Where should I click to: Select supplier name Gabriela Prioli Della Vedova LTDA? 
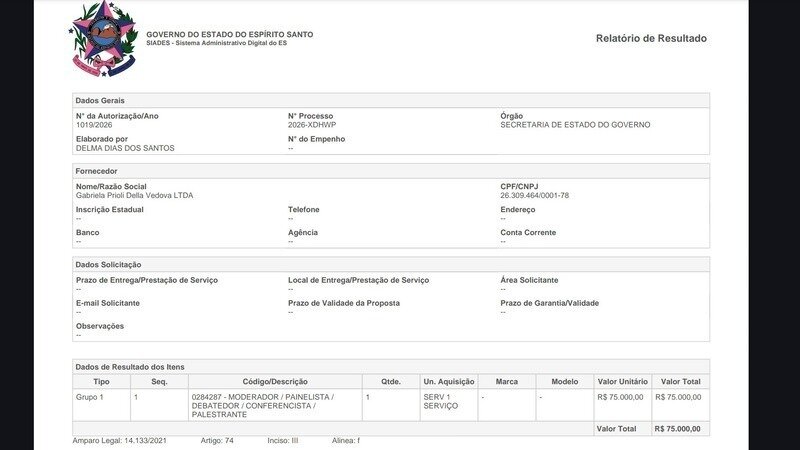click(134, 195)
